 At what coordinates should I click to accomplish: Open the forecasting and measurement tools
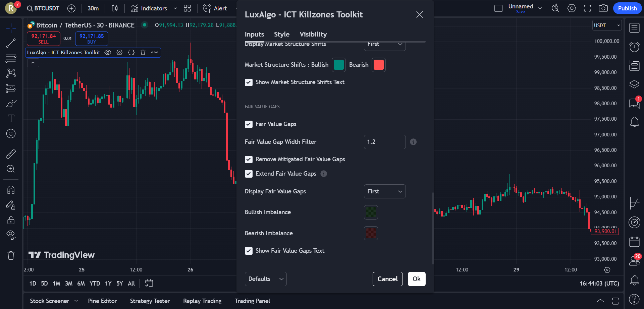pyautogui.click(x=11, y=88)
